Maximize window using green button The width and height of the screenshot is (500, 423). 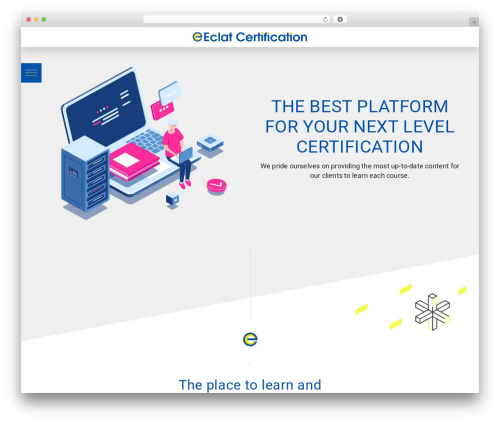(x=44, y=19)
